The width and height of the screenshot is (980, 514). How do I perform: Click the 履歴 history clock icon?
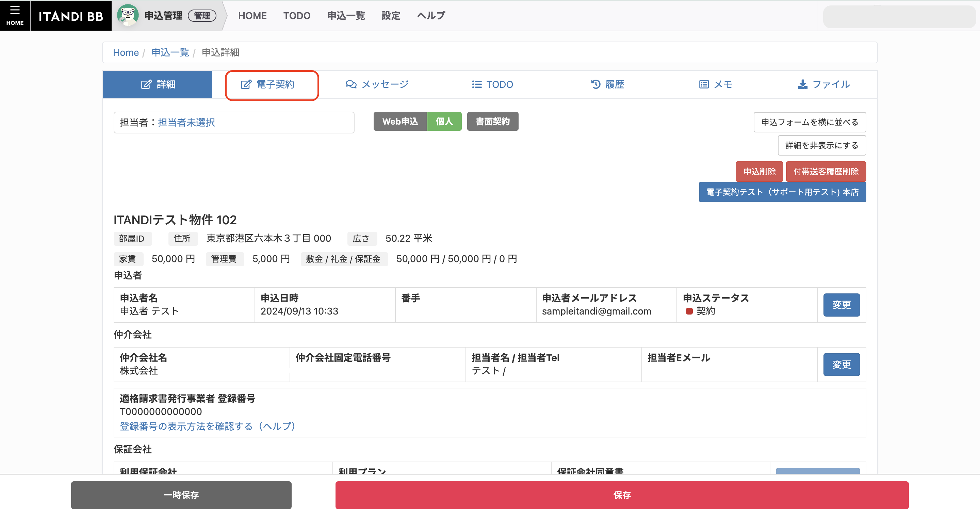pos(595,84)
